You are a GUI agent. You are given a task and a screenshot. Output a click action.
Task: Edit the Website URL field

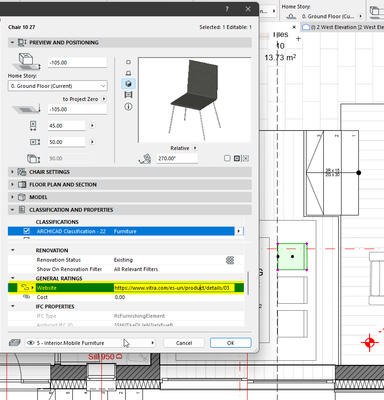174,288
